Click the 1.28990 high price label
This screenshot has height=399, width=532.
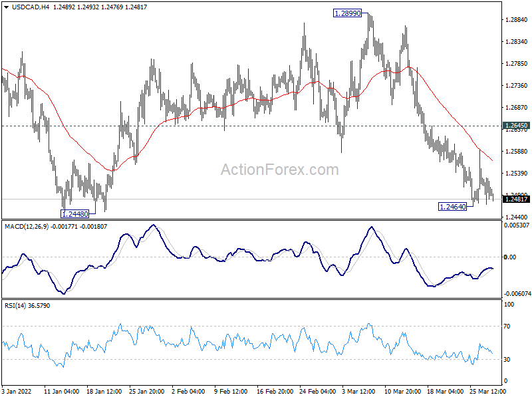click(x=347, y=13)
